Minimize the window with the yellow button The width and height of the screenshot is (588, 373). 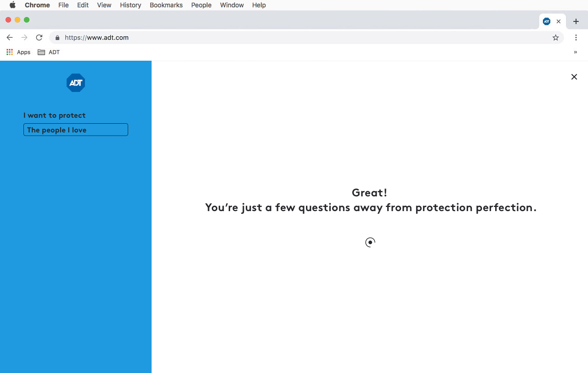(17, 20)
